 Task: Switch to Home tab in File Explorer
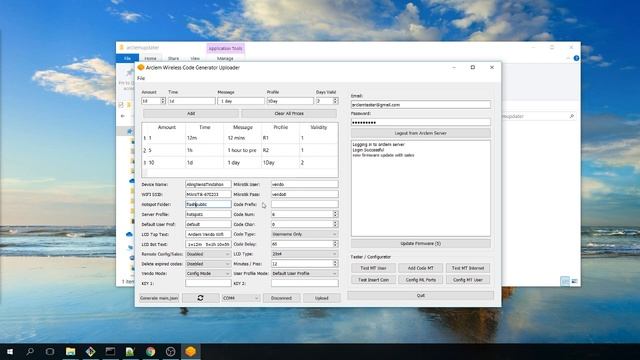pos(150,58)
